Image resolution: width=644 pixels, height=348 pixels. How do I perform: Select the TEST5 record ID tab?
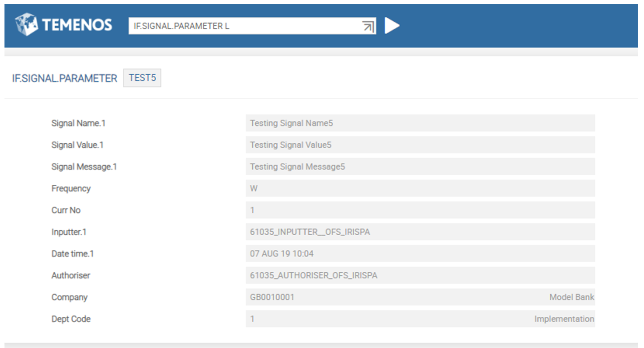(142, 78)
